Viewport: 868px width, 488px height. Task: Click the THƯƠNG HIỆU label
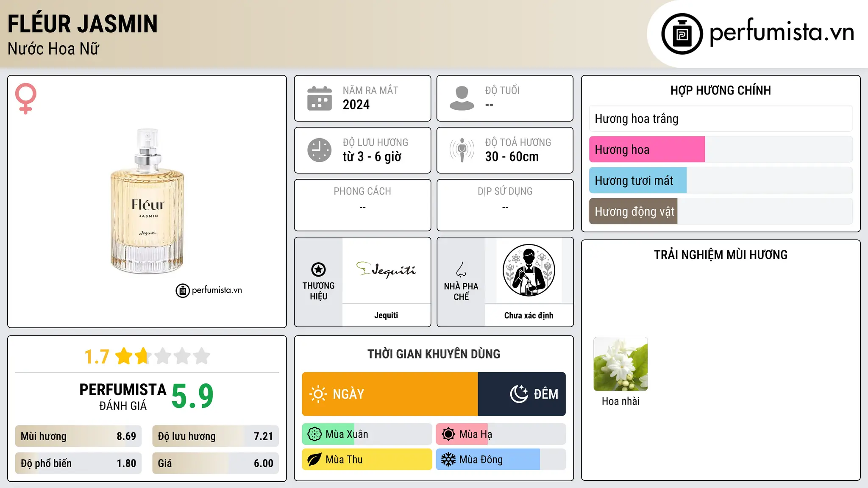tap(318, 291)
